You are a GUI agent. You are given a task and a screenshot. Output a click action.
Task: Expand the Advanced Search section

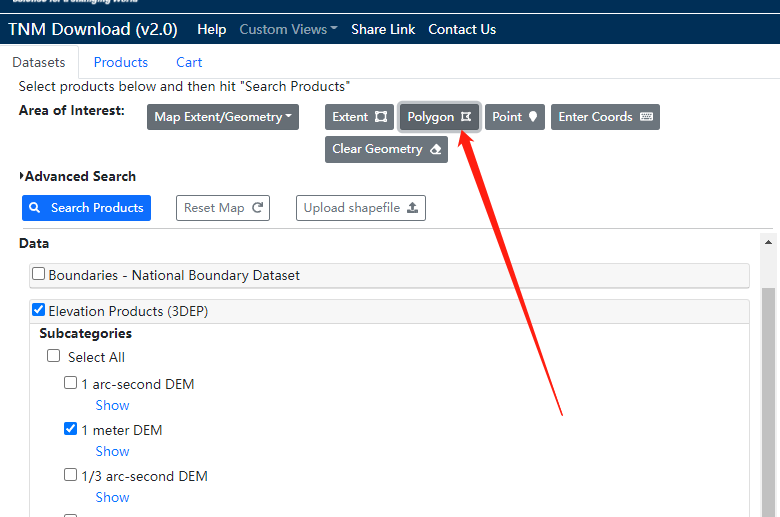click(78, 176)
